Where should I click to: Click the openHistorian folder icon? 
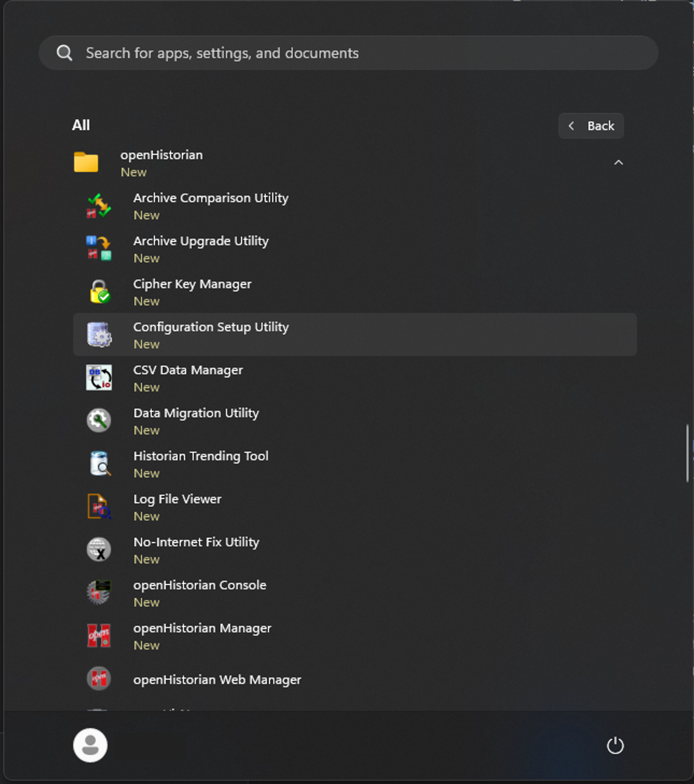click(x=86, y=162)
